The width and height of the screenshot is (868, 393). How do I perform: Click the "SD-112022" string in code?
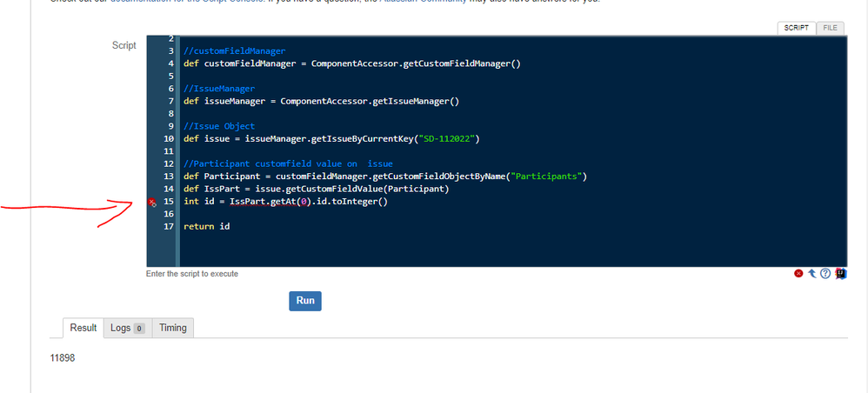tap(447, 139)
